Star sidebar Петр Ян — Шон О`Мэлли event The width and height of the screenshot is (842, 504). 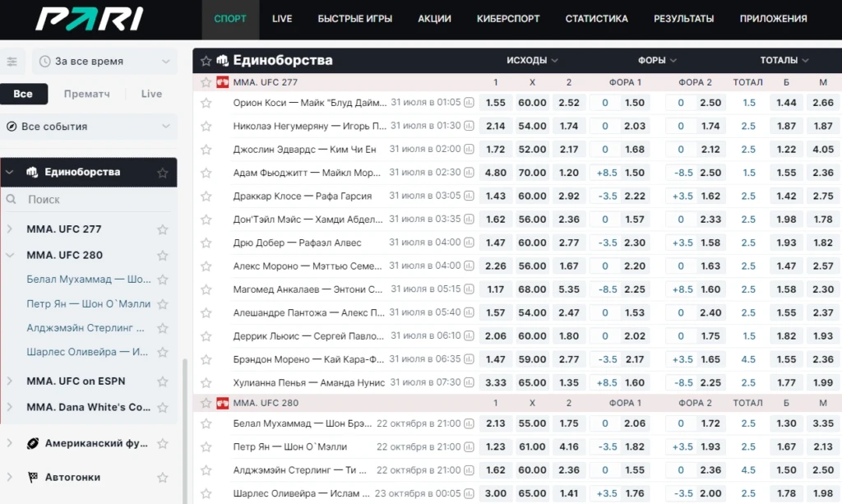[163, 304]
